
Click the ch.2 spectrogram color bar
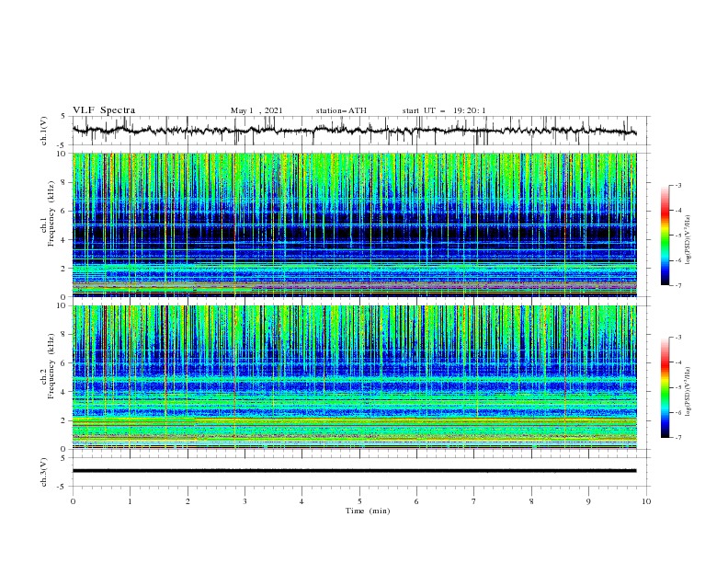click(x=665, y=387)
